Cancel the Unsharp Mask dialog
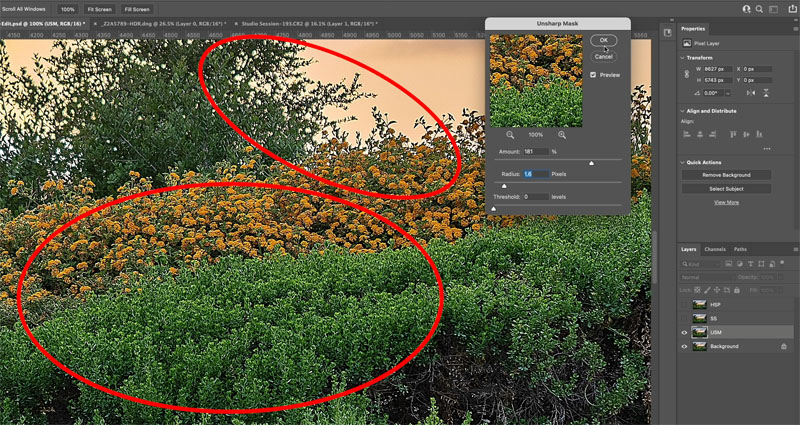The width and height of the screenshot is (800, 425). point(604,57)
